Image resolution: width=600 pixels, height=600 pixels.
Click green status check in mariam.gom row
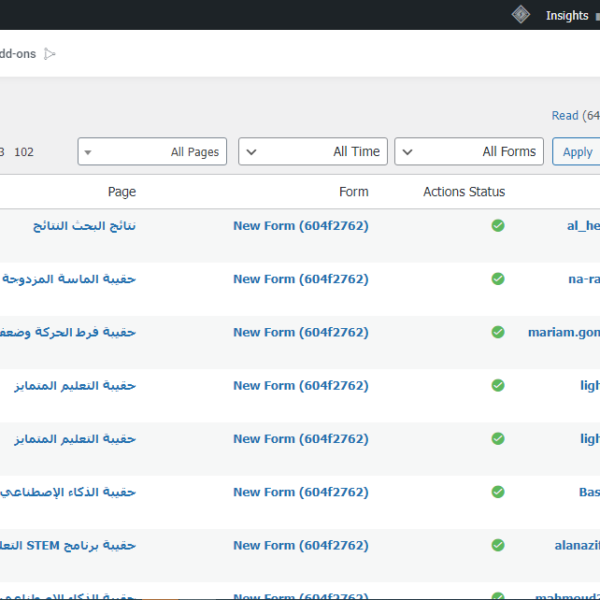point(498,332)
